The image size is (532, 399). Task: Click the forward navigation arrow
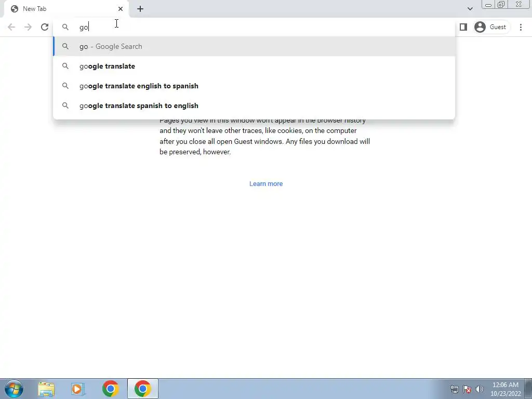click(28, 27)
